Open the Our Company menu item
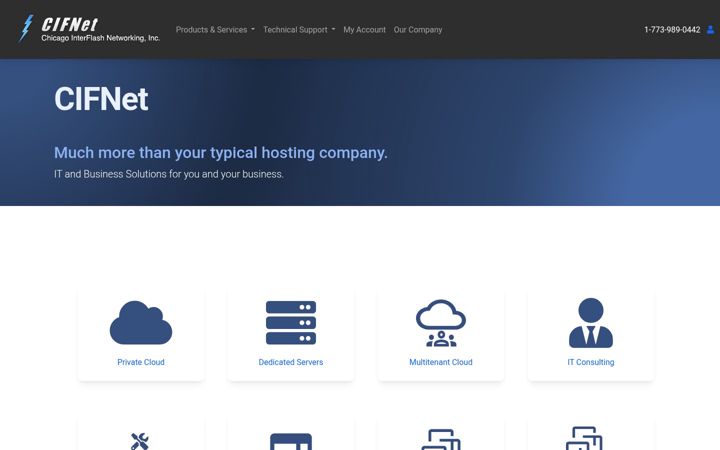This screenshot has height=450, width=720. (418, 29)
